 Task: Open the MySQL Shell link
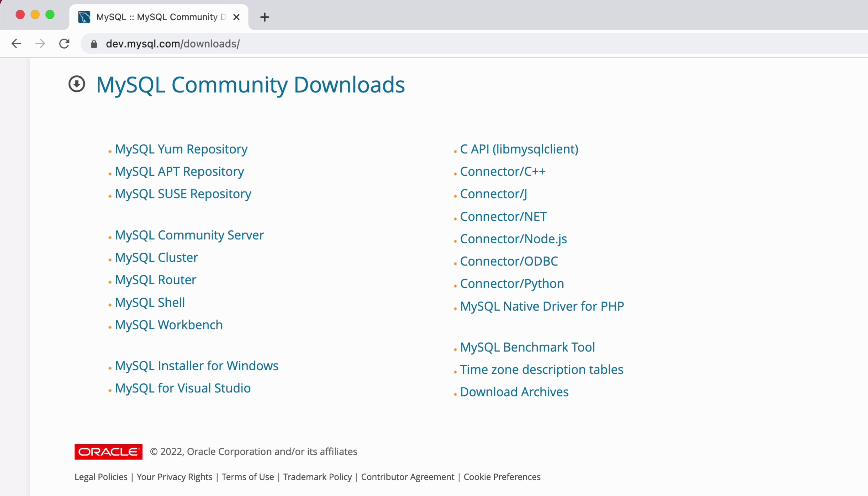click(150, 302)
